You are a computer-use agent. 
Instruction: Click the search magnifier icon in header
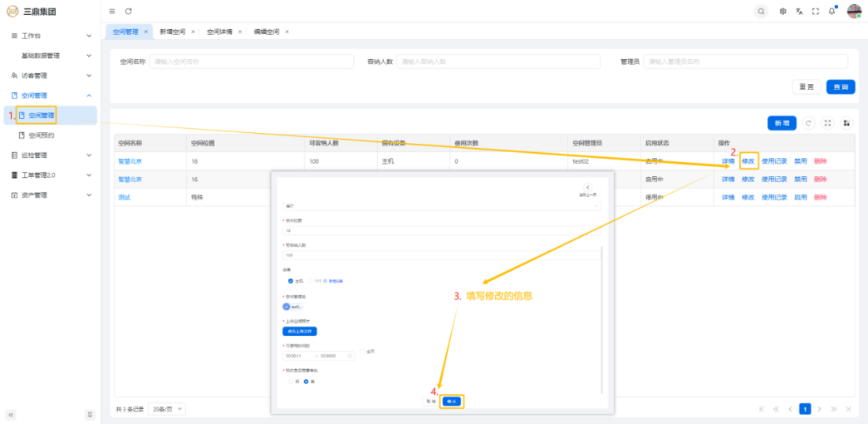761,11
